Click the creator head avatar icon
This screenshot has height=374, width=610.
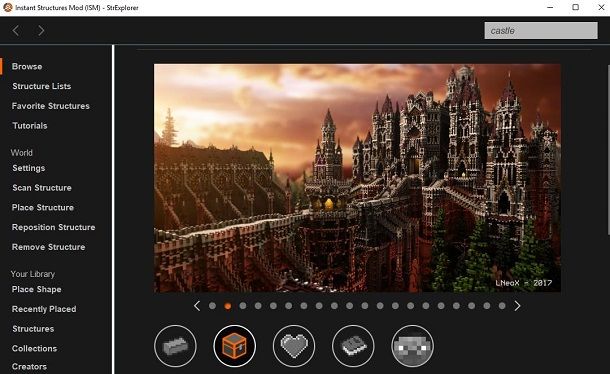[412, 346]
